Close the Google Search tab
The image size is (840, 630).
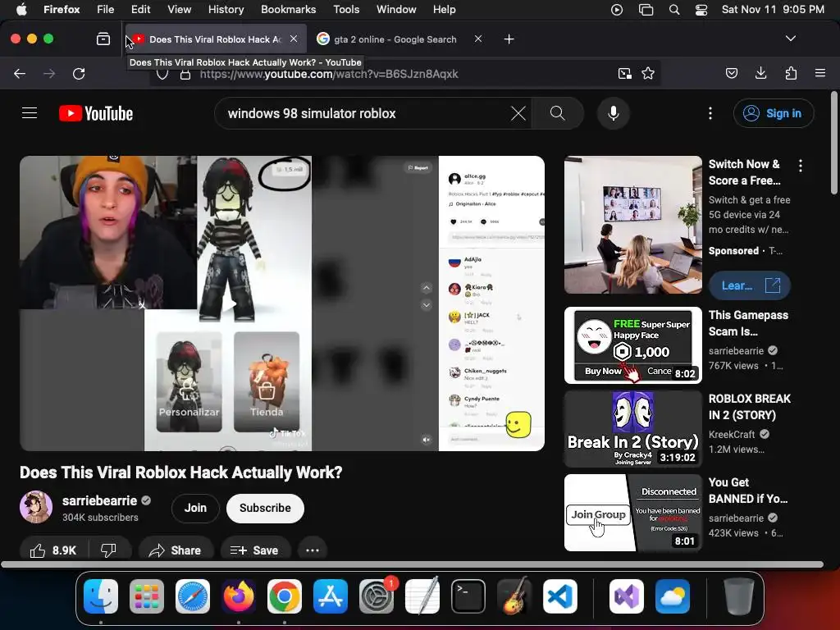click(478, 39)
